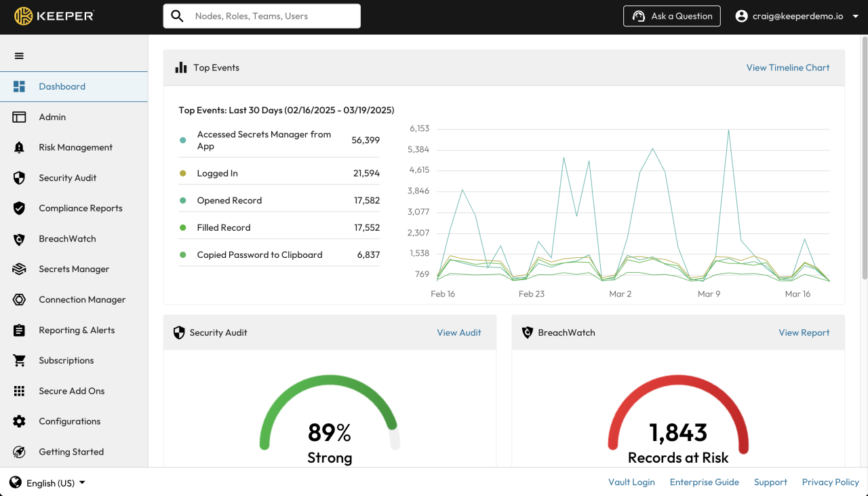Click the Security Audit 89% gauge

pyautogui.click(x=330, y=419)
